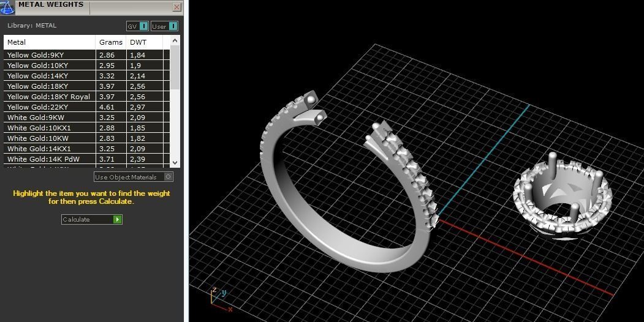Select Yellow Gold:18KY row

pyautogui.click(x=86, y=86)
